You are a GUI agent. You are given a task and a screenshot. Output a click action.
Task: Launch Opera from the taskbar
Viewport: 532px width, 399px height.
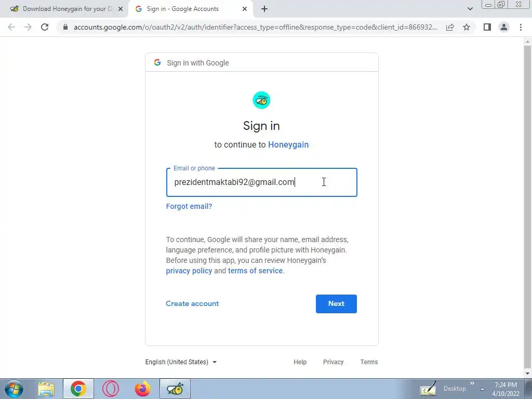[x=111, y=389]
